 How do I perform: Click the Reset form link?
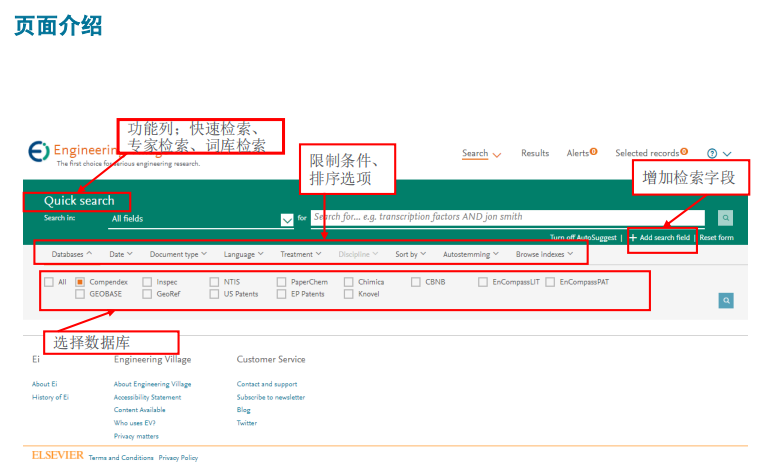716,238
